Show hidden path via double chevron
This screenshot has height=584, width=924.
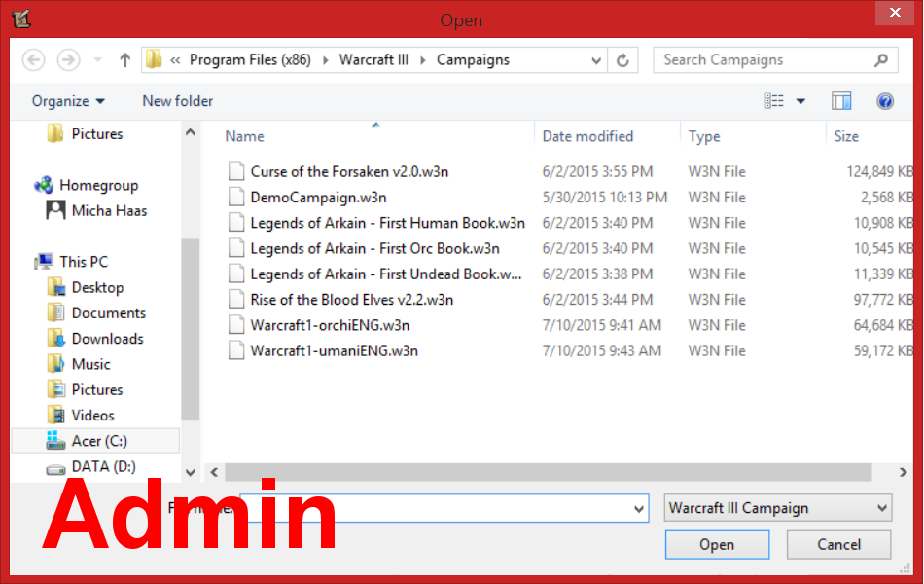tap(175, 60)
